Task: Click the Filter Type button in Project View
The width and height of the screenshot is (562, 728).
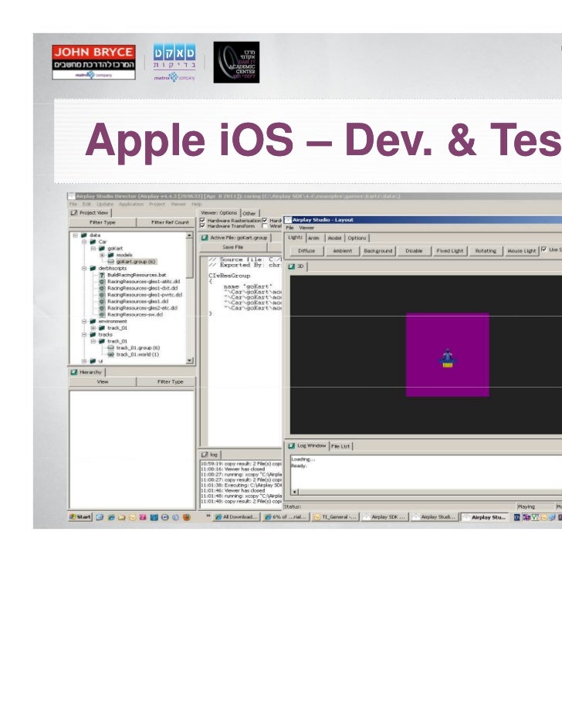Action: 103,222
